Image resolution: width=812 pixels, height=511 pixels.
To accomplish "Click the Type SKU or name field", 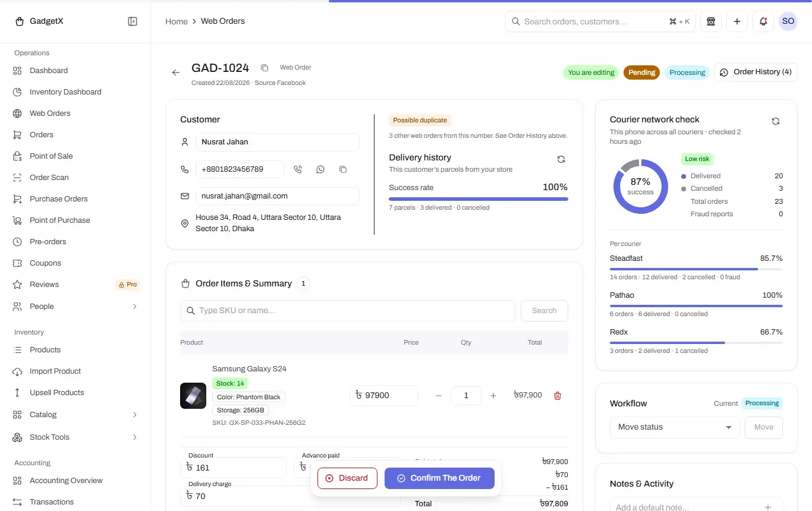I will coord(348,311).
